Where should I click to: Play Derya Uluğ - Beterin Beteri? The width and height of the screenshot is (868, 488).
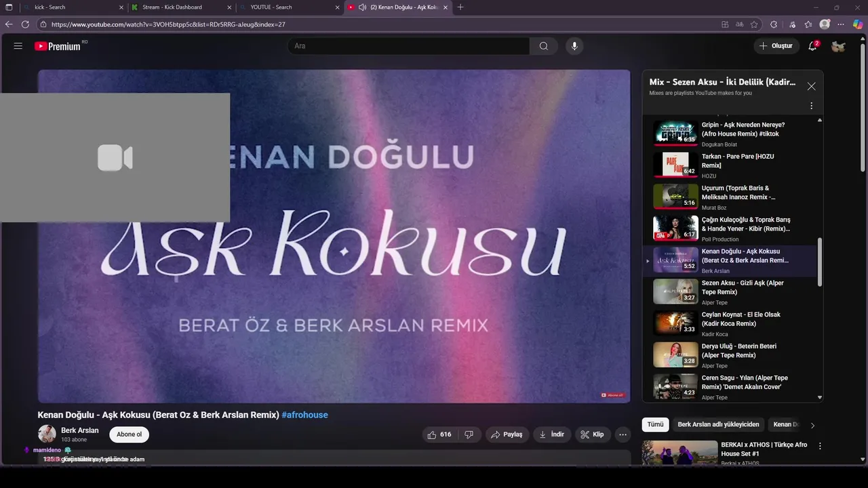click(x=729, y=355)
